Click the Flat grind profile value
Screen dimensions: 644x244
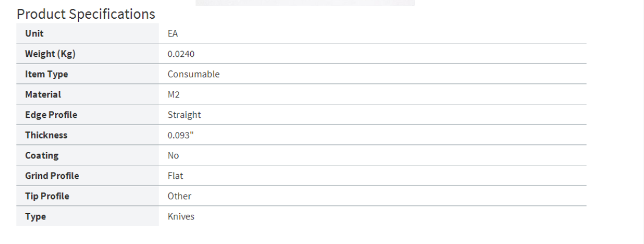click(x=176, y=176)
